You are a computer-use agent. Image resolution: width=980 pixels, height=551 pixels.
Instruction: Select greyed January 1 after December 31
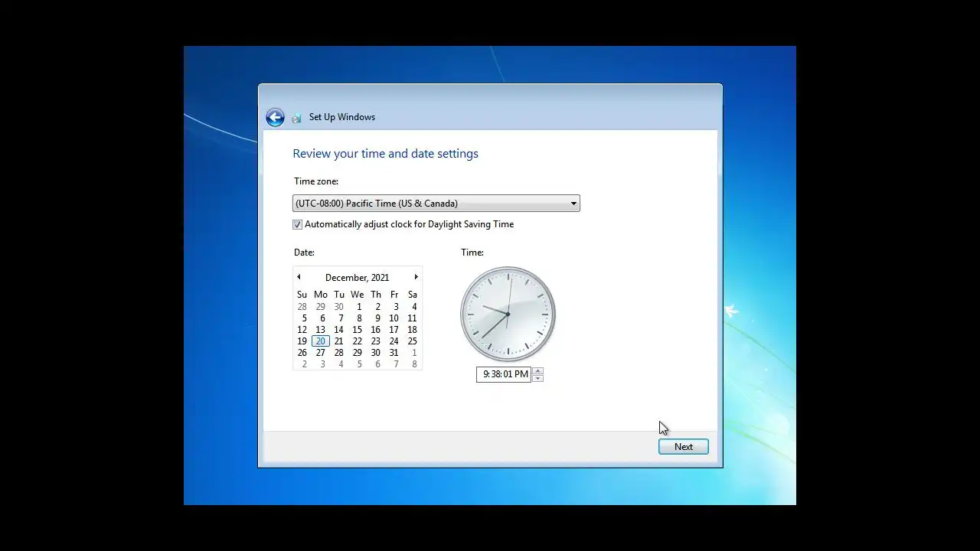(414, 353)
